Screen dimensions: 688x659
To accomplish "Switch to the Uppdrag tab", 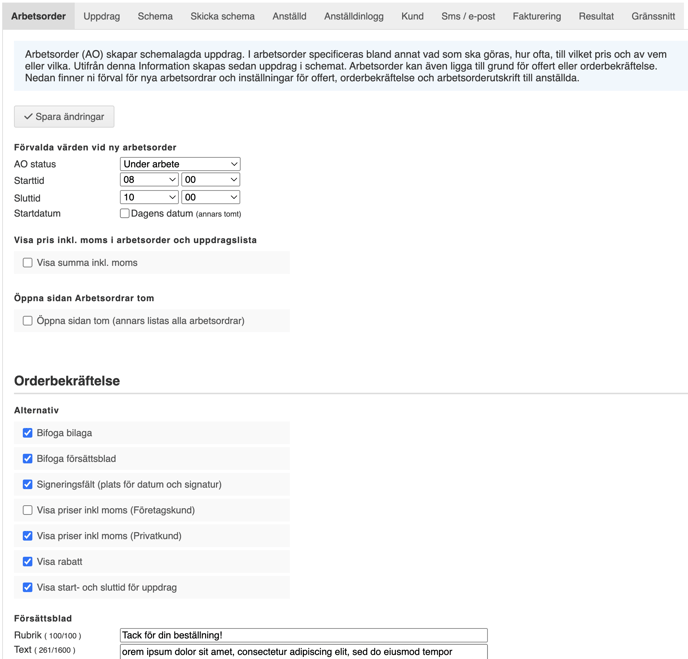I will (x=101, y=16).
